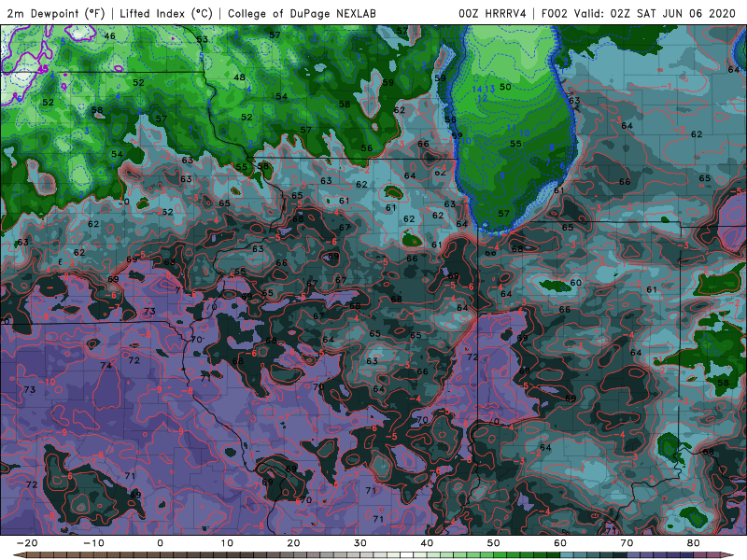Click the 30 label on the color scale
Image resolution: width=747 pixels, height=560 pixels.
click(360, 543)
